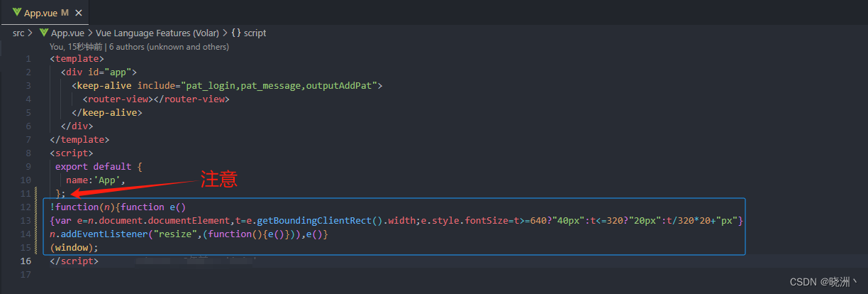Viewport: 868px width, 294px height.
Task: Open Vue Language Features (Volar) breadcrumb
Action: [x=158, y=33]
